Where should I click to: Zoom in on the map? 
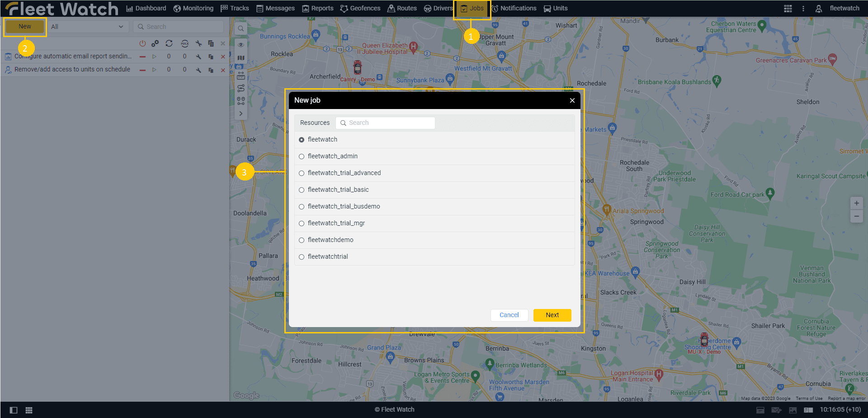[x=856, y=203]
